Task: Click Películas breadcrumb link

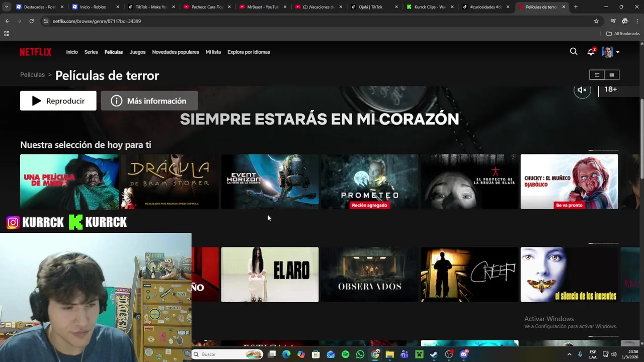Action: click(32, 74)
